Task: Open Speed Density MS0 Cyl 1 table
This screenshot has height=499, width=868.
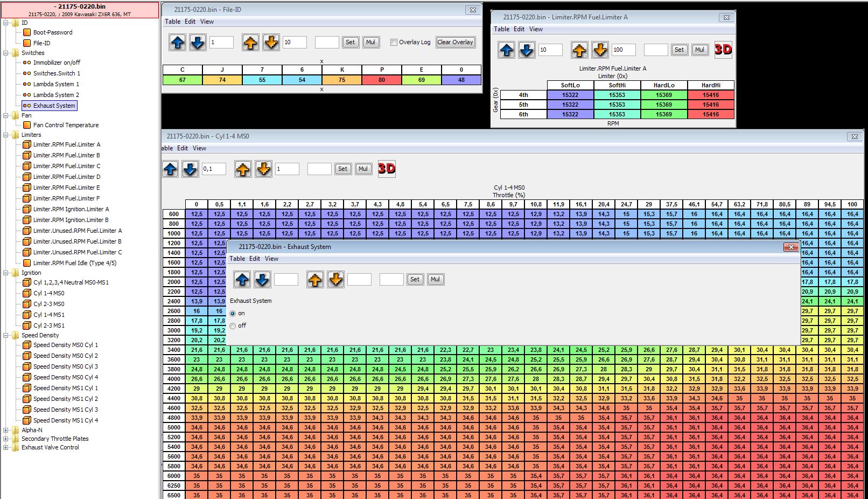Action: (x=65, y=345)
